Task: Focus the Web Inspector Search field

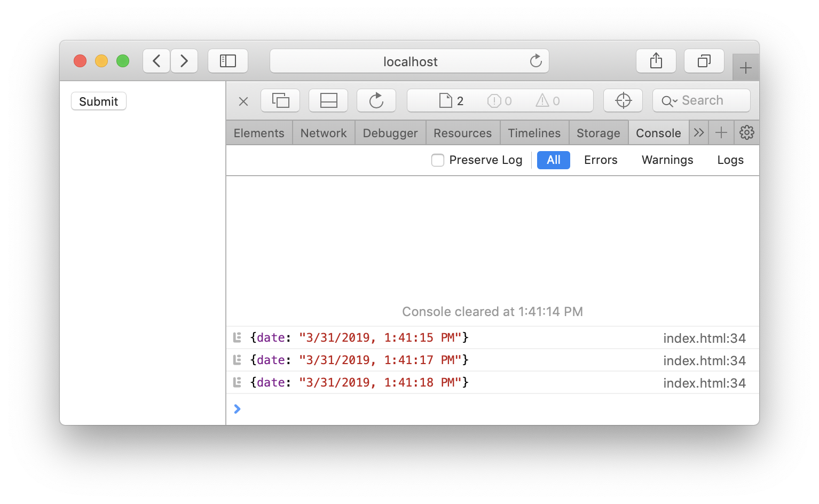Action: (x=702, y=100)
